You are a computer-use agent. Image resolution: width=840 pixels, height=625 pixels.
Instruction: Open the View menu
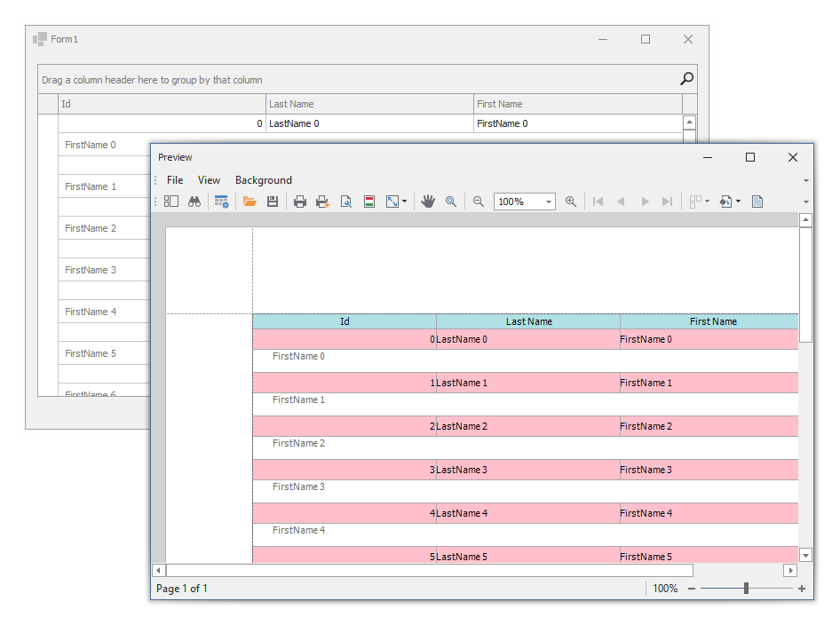click(x=209, y=180)
